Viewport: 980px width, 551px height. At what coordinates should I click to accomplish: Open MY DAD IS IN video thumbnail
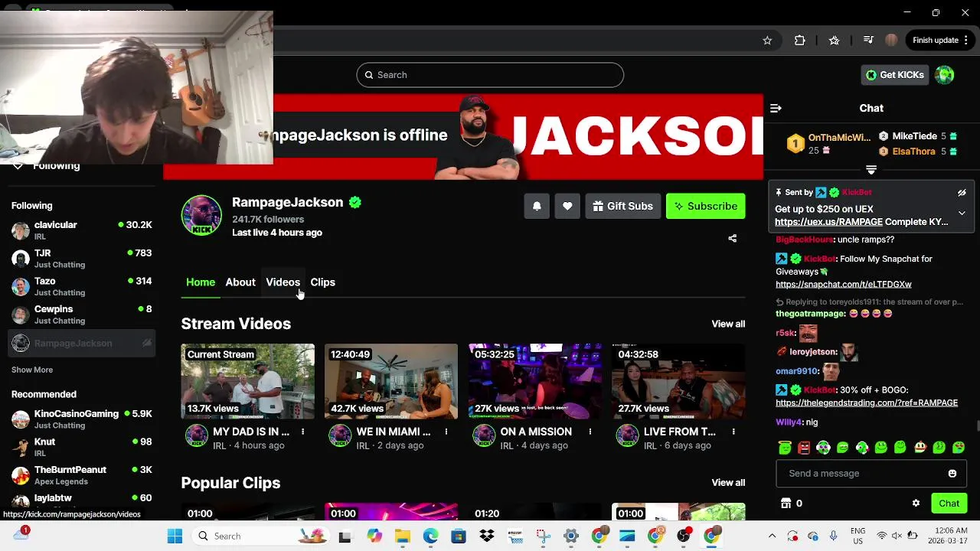(248, 381)
